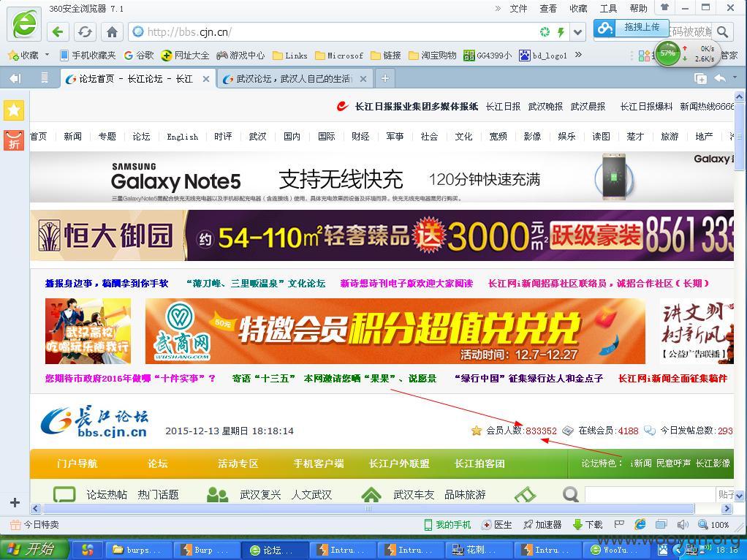Open the 查看 menu
The height and width of the screenshot is (560, 747).
[x=548, y=8]
